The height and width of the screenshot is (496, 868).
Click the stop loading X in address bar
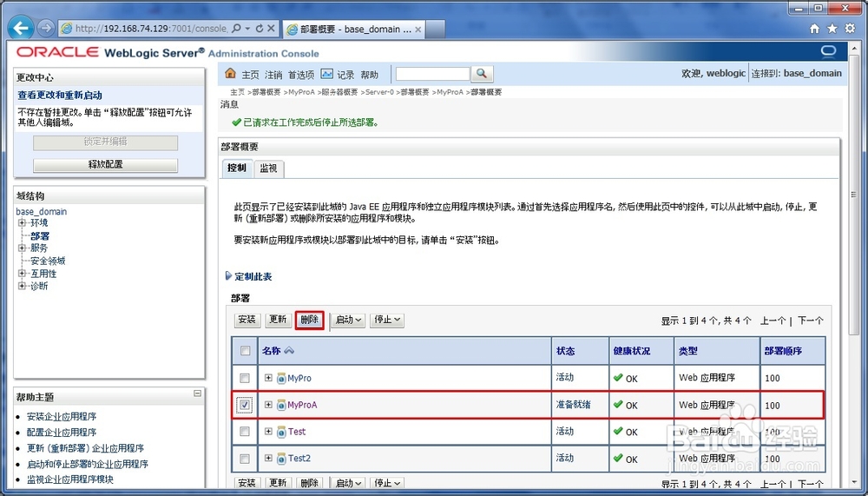pos(271,29)
